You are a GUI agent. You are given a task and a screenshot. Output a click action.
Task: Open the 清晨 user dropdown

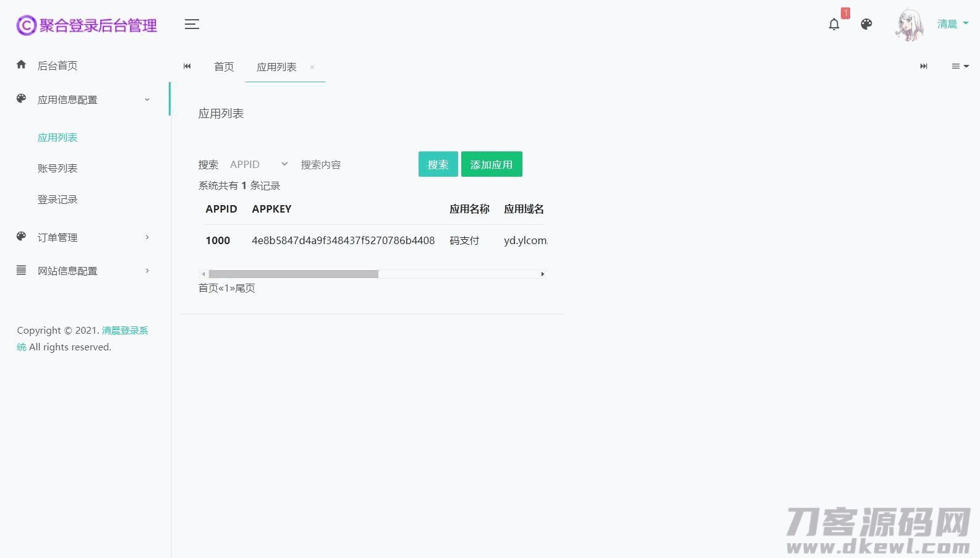pyautogui.click(x=952, y=24)
